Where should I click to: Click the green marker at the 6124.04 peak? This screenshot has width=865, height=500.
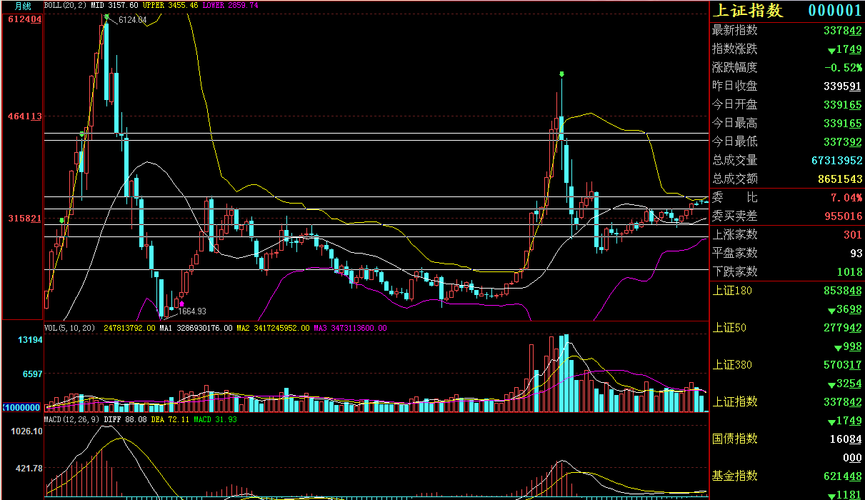pos(106,18)
